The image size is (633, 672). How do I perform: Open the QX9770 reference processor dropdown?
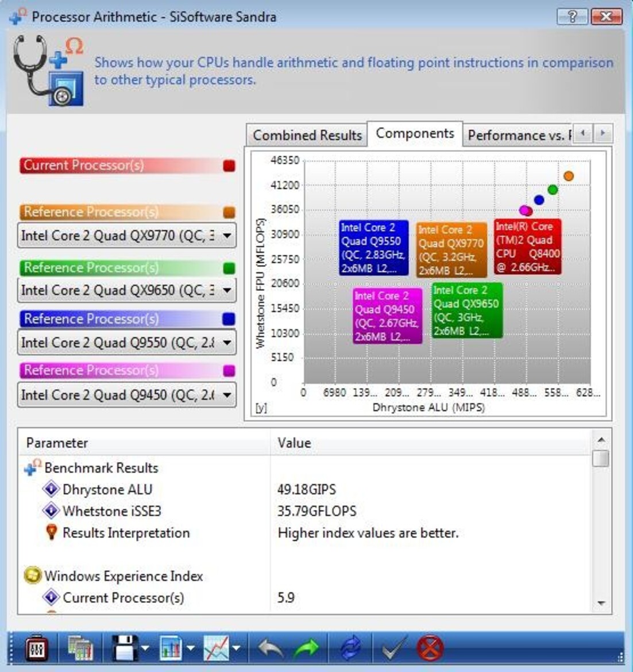pyautogui.click(x=127, y=235)
